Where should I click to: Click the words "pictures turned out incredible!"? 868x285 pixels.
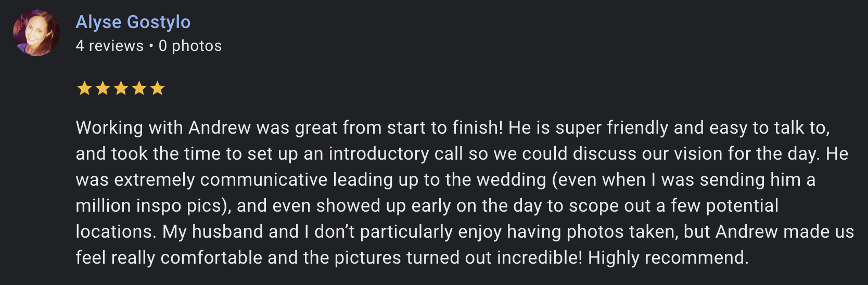458,257
